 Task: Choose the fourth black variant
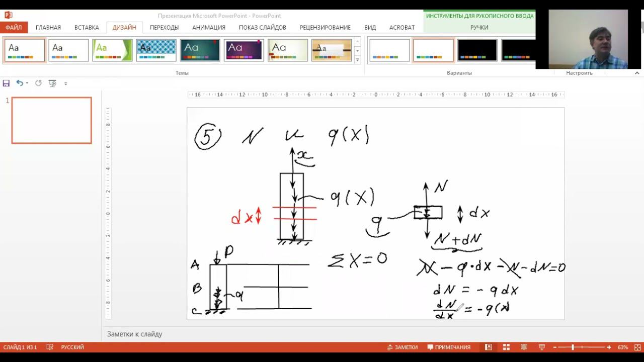click(518, 50)
